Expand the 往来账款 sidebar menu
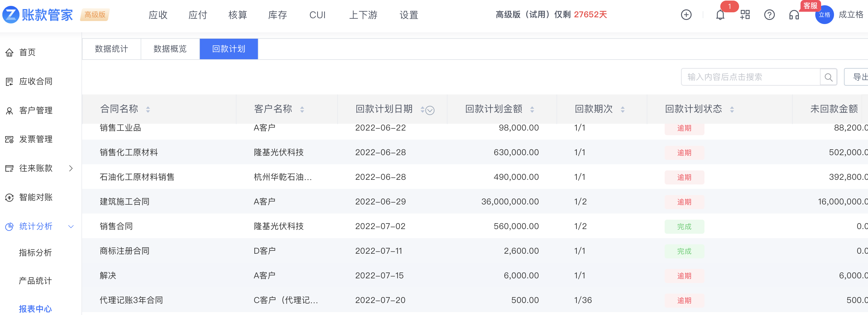The width and height of the screenshot is (868, 315). click(71, 168)
